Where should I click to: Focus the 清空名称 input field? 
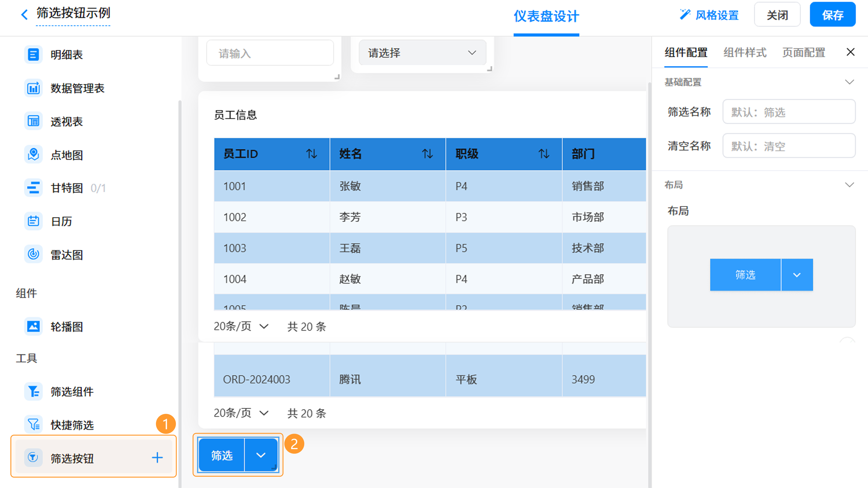tap(789, 146)
